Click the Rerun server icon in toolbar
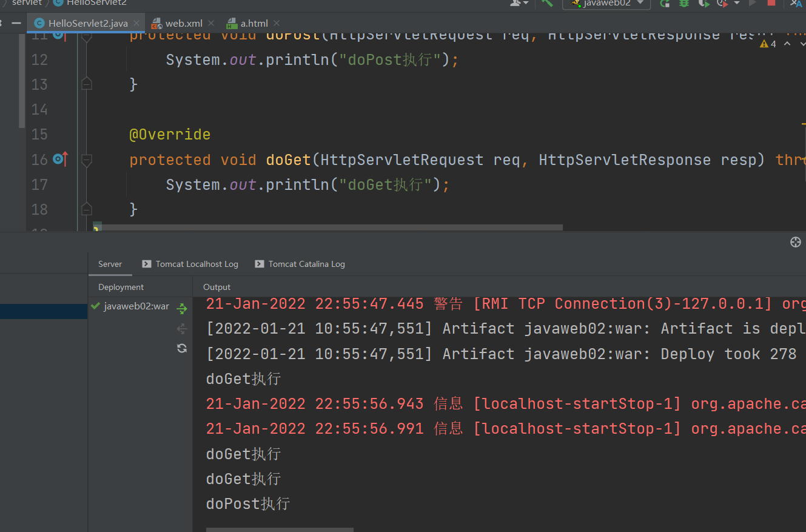 pyautogui.click(x=665, y=3)
